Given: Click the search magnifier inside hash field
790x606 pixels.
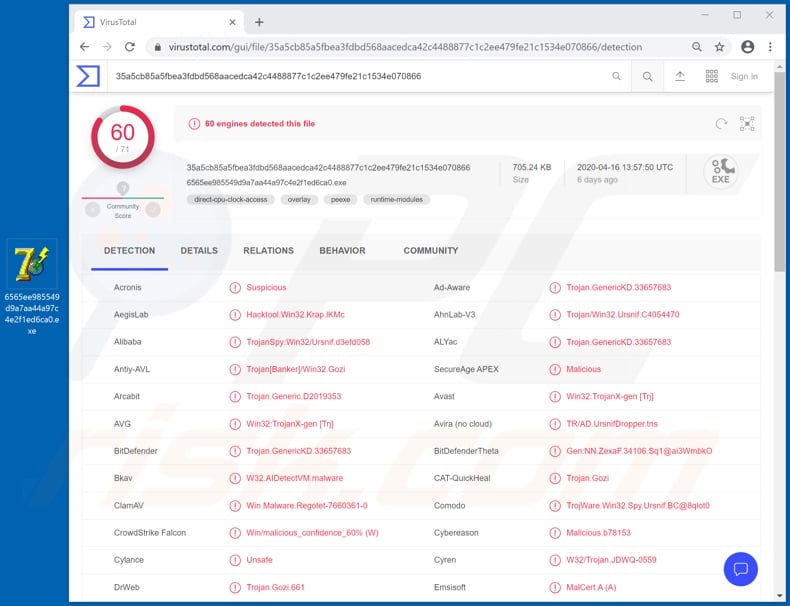Looking at the screenshot, I should pos(616,76).
